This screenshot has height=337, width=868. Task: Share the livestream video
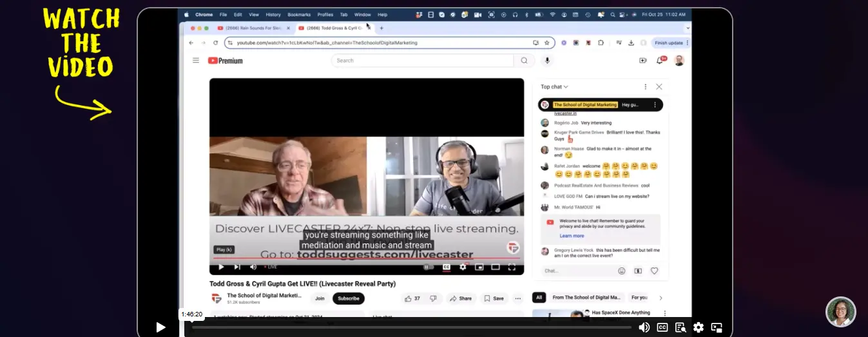point(461,298)
